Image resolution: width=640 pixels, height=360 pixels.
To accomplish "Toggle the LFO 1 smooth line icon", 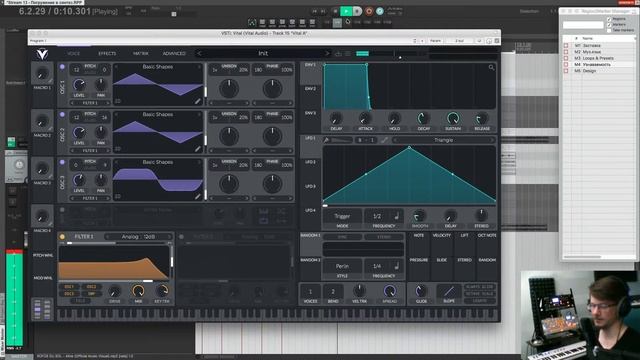I will [384, 140].
